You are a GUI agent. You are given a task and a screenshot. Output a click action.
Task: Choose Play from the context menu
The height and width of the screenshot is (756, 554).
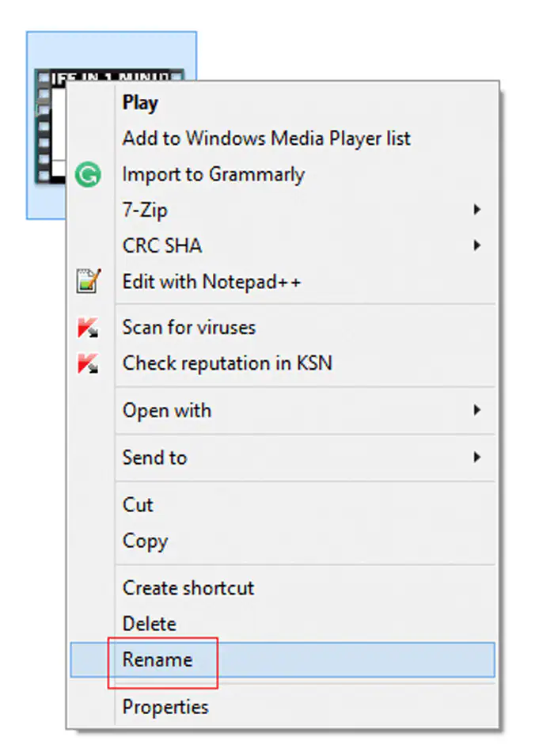click(140, 103)
